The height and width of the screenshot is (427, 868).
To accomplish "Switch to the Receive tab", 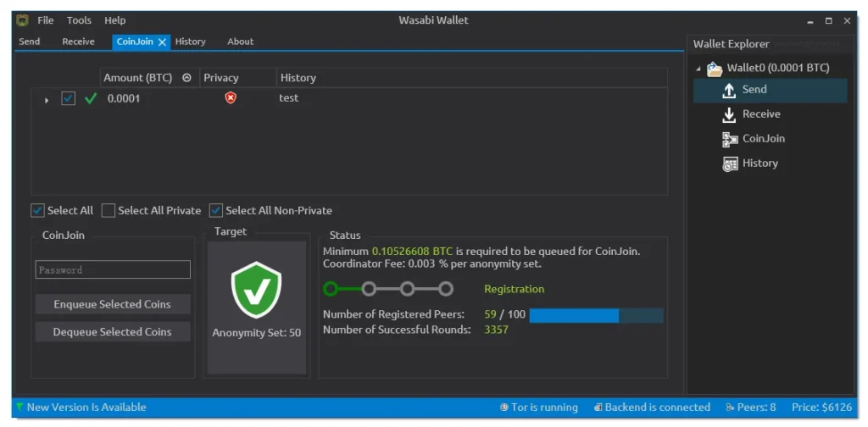I will 78,42.
